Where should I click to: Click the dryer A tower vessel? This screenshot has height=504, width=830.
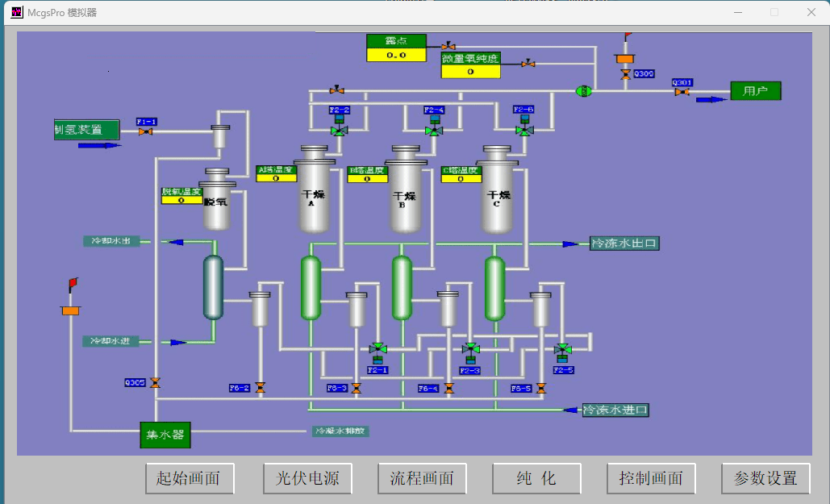coord(315,194)
